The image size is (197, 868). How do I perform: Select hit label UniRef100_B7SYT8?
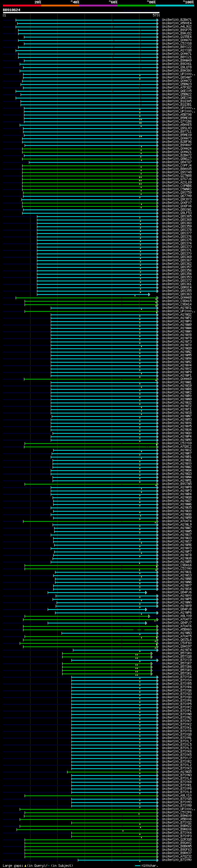click(x=176, y=731)
